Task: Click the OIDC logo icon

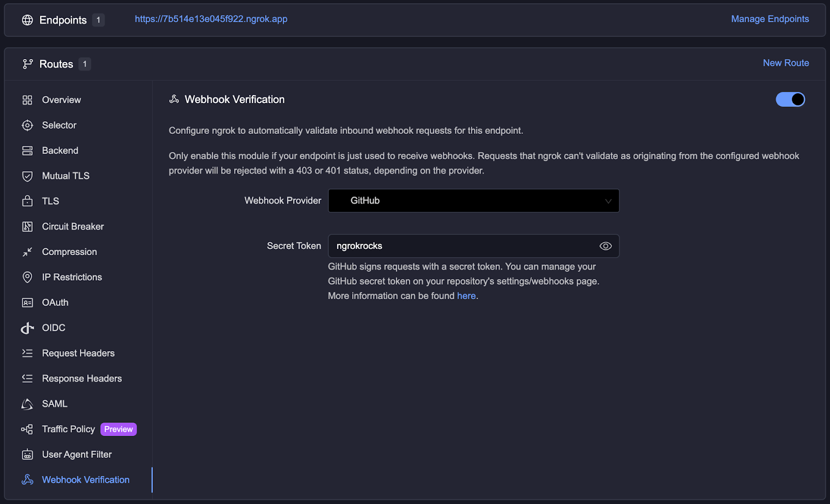Action: click(27, 328)
